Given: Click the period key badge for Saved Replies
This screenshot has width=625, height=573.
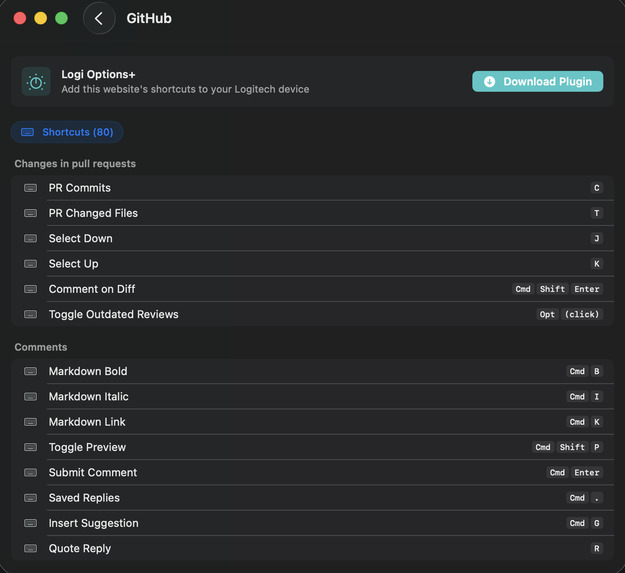Looking at the screenshot, I should coord(597,498).
